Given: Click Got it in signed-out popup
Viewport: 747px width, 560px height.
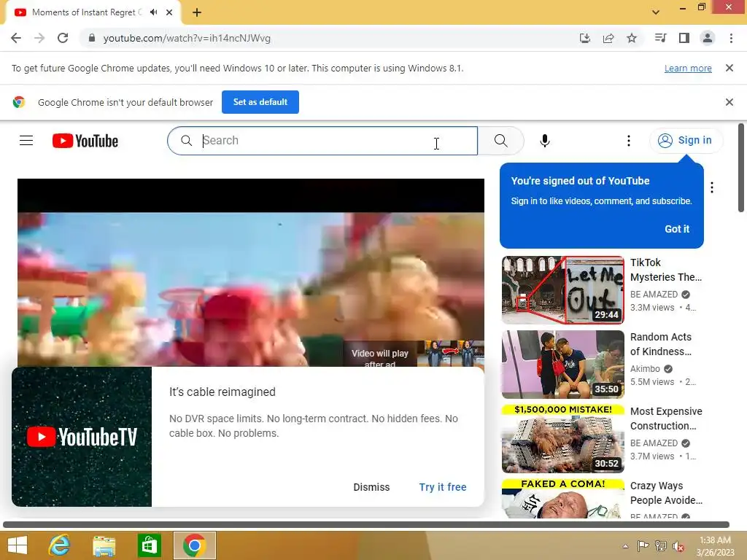Looking at the screenshot, I should [x=677, y=229].
